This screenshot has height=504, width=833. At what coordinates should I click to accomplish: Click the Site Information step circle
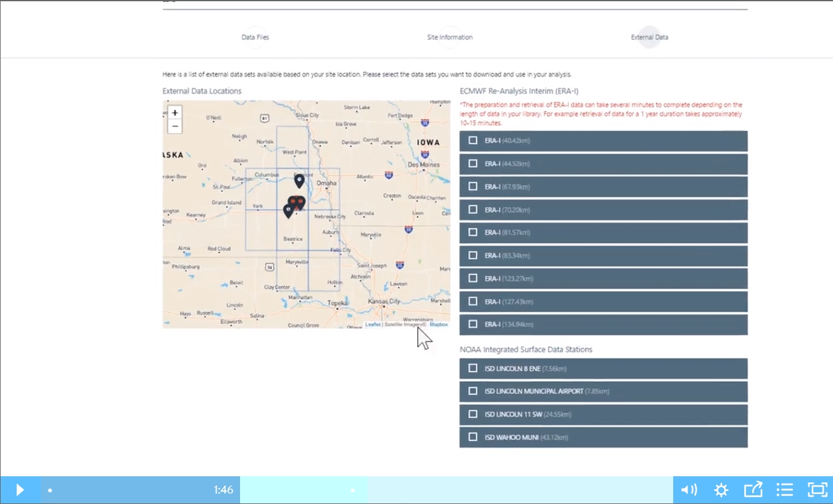pyautogui.click(x=449, y=37)
